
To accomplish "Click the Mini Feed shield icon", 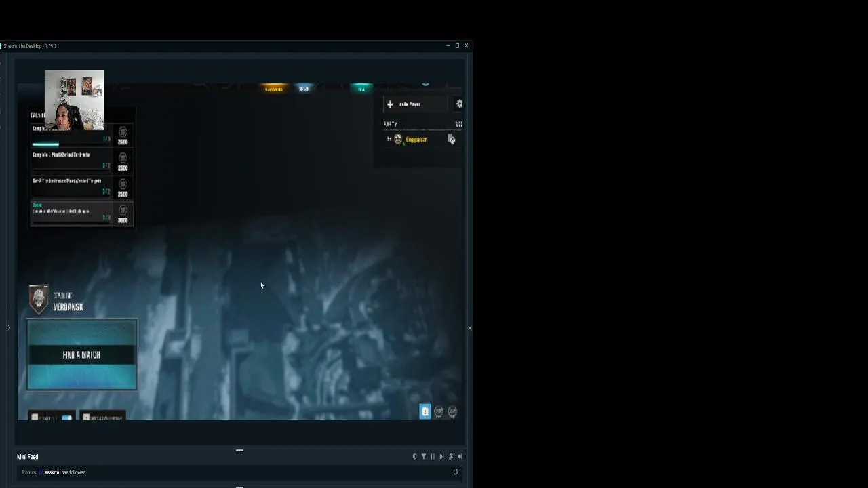I will (x=414, y=456).
